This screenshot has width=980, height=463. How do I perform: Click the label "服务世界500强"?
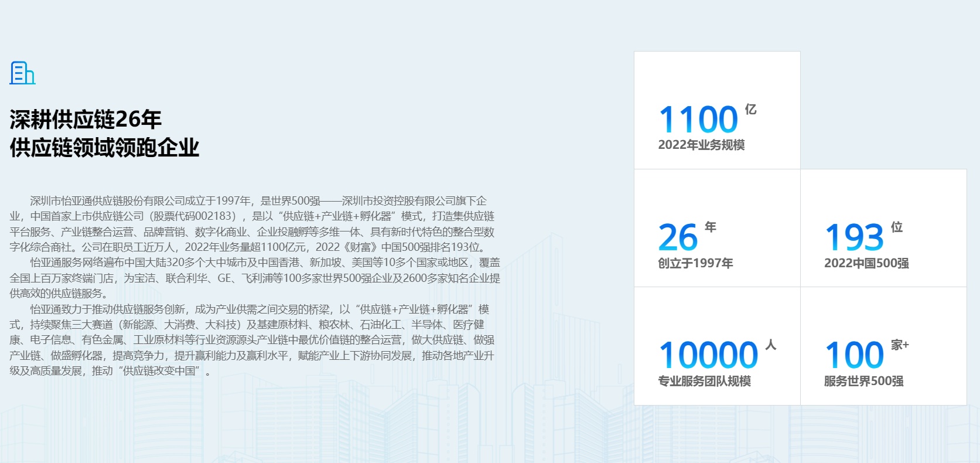[x=863, y=381]
